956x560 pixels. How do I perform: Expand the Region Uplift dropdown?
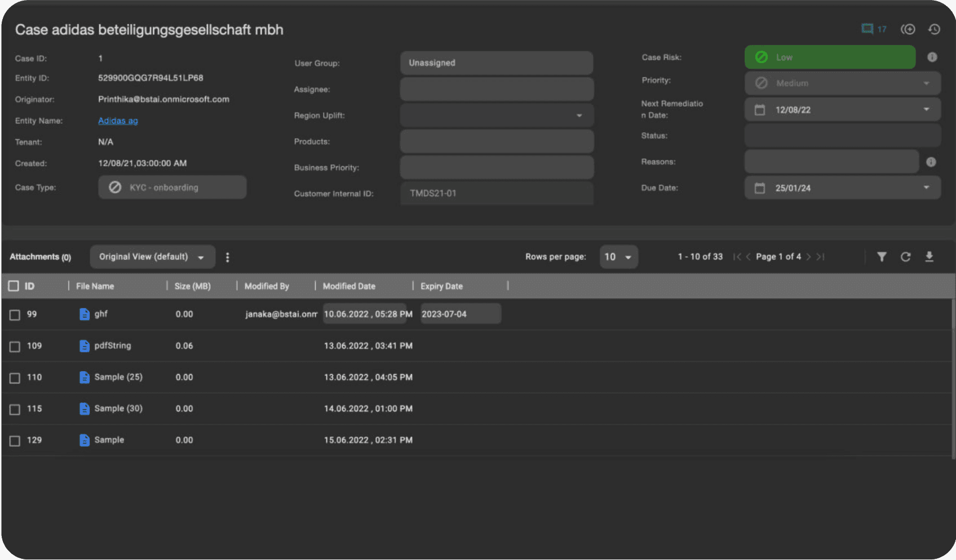point(497,115)
